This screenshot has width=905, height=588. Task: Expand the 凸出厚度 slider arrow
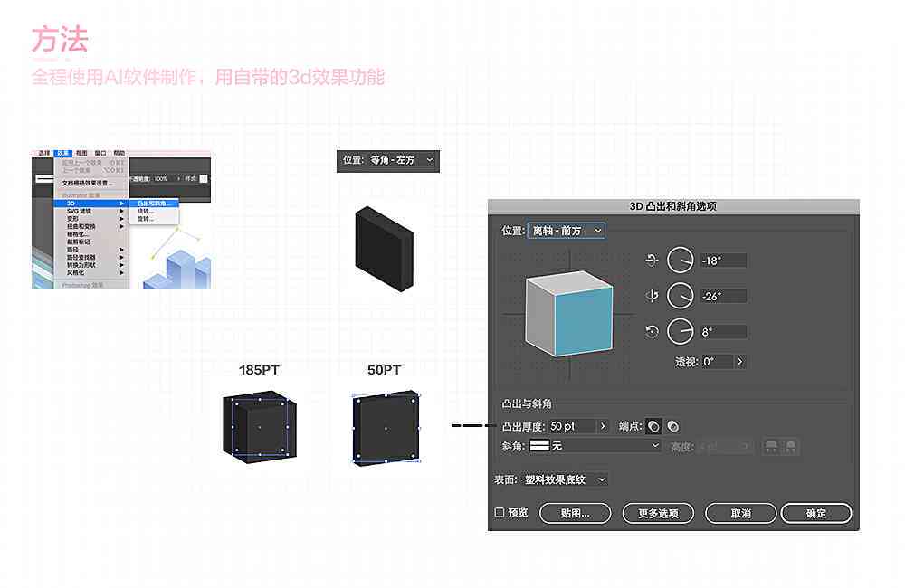(603, 426)
